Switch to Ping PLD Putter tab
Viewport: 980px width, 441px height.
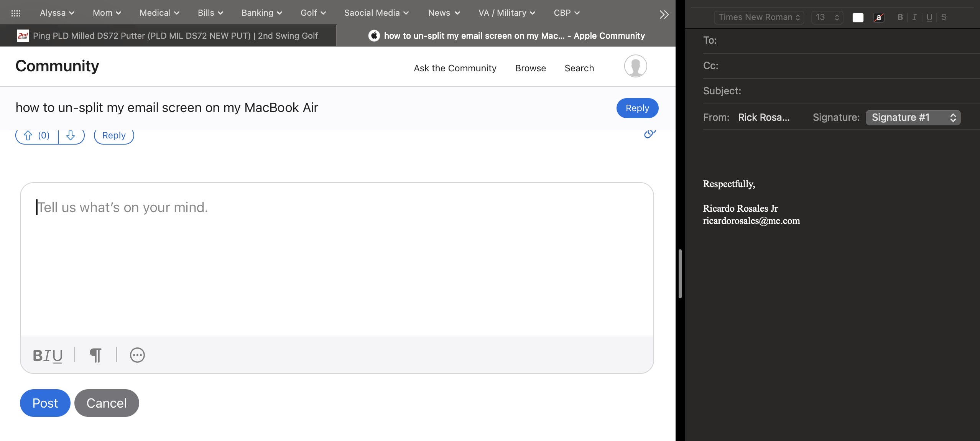(x=168, y=36)
